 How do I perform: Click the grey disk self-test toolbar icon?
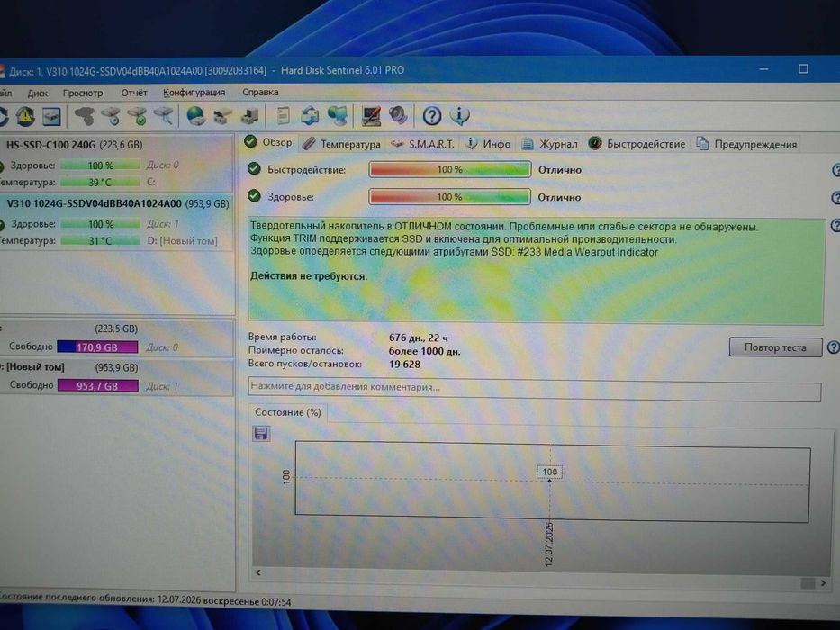click(x=84, y=116)
